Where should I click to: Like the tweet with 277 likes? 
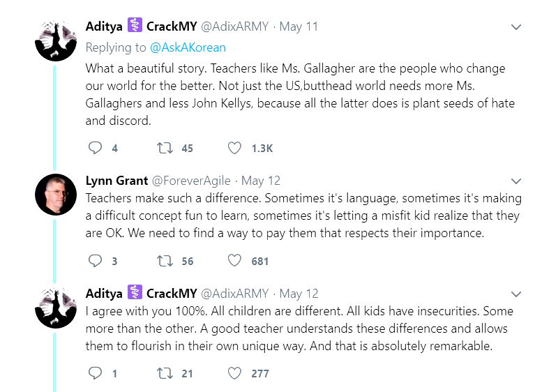coord(235,373)
